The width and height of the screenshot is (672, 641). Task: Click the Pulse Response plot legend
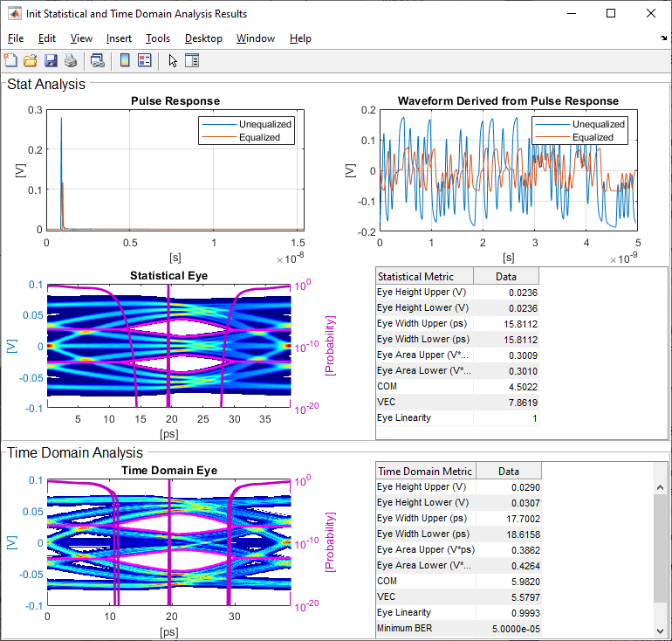coord(246,130)
